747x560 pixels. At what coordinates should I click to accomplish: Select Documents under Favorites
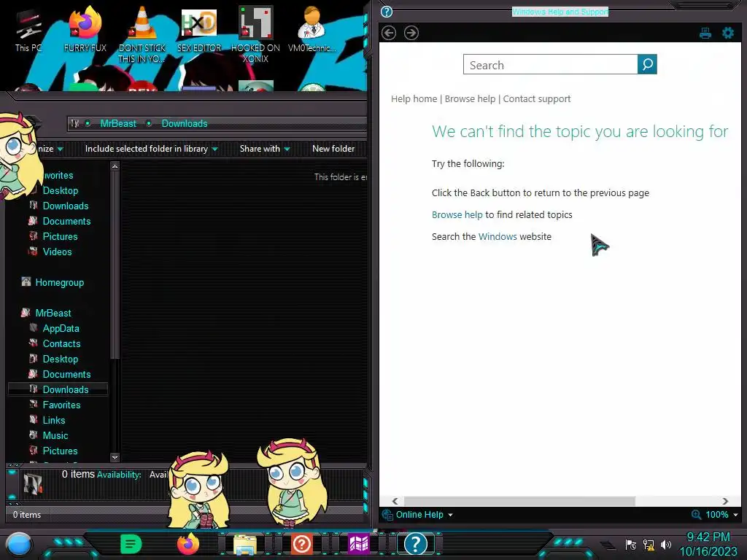coord(66,221)
